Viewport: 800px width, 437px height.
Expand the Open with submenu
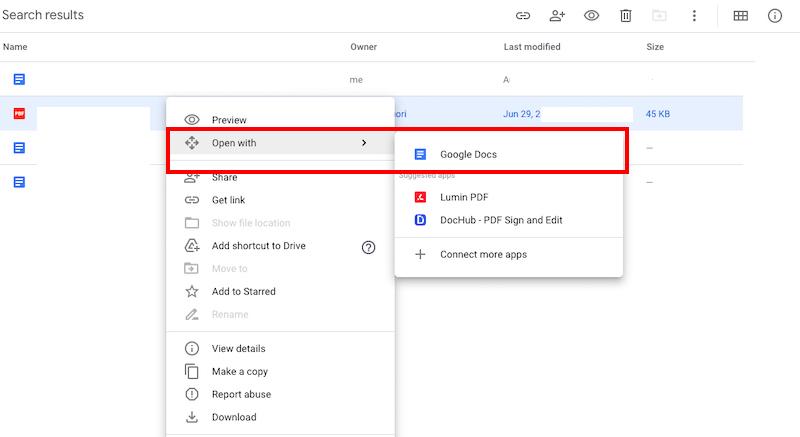(x=281, y=143)
